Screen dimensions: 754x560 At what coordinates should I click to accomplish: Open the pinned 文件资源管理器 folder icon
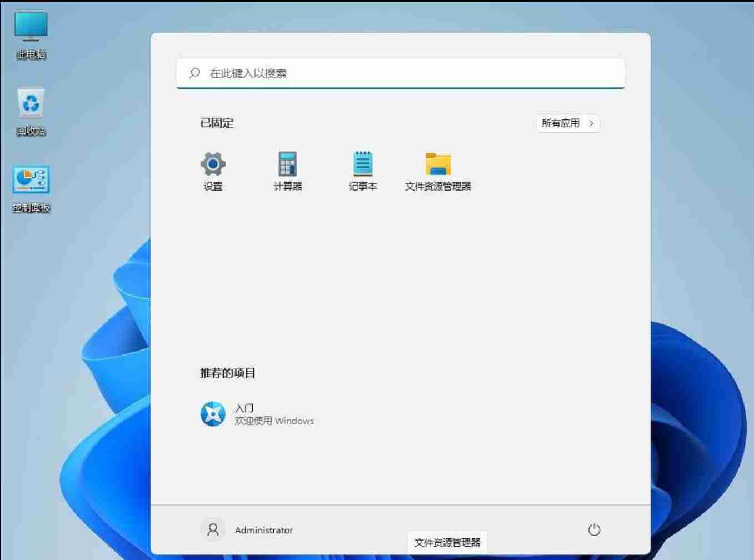pyautogui.click(x=438, y=164)
